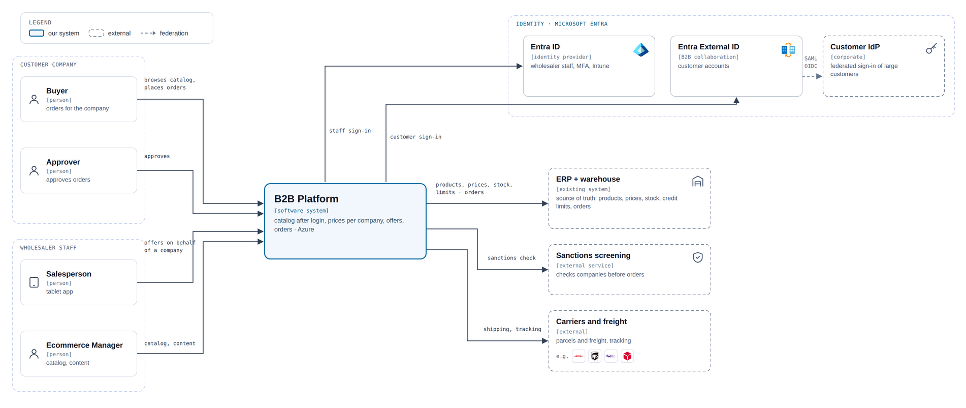The height and width of the screenshot is (408, 966).
Task: Click the 'our system' legend swatch
Action: coord(36,33)
